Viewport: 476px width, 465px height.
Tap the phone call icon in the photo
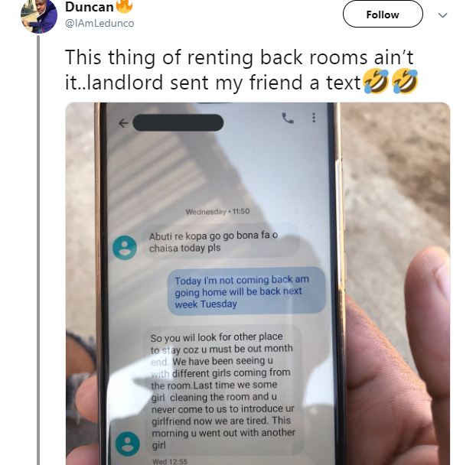click(288, 118)
